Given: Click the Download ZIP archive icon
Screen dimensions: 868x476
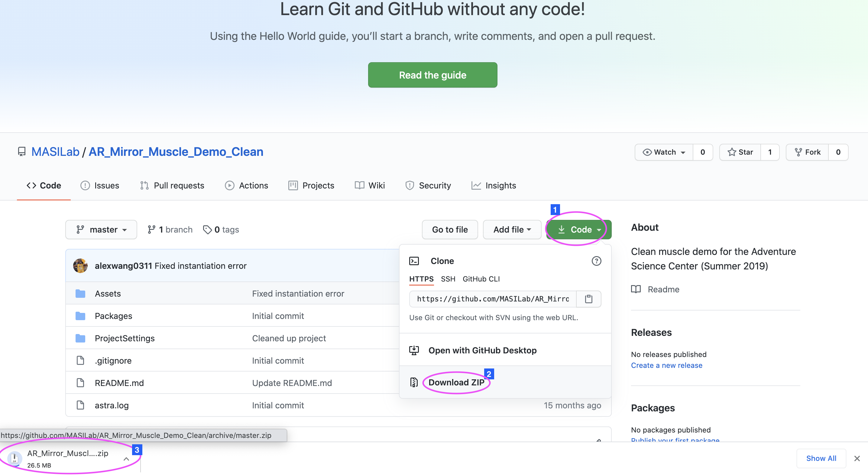Looking at the screenshot, I should coord(414,382).
